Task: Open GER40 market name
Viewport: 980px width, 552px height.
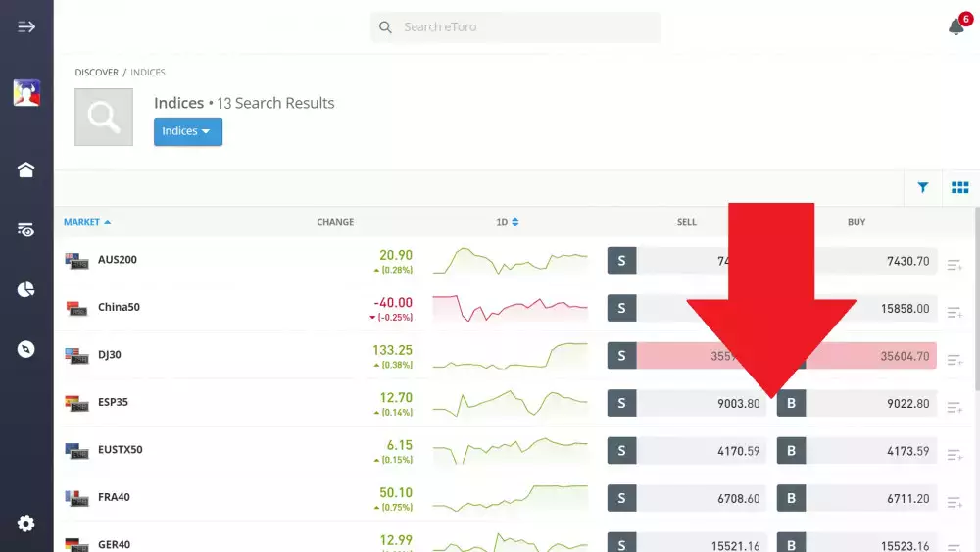Action: (114, 544)
